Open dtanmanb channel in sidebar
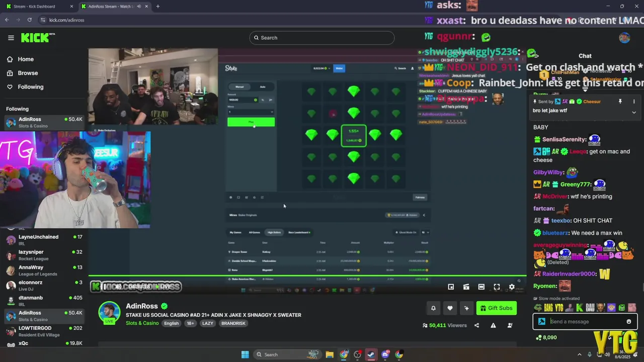 coord(44,301)
